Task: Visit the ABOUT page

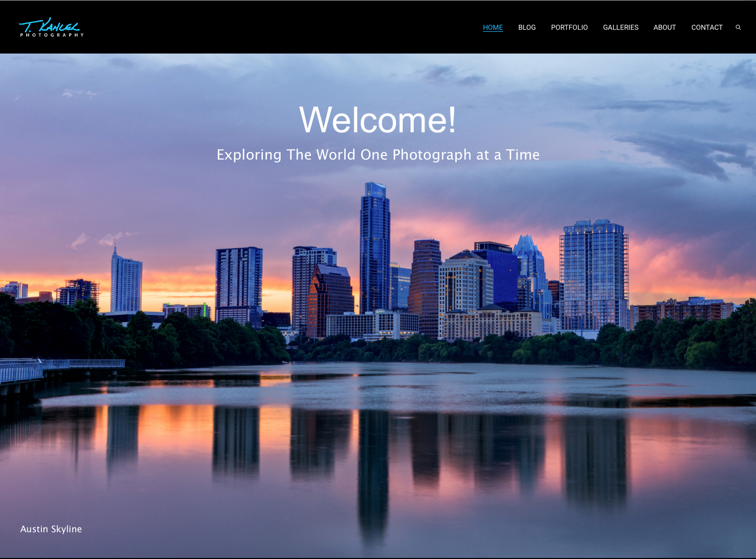Action: tap(664, 27)
